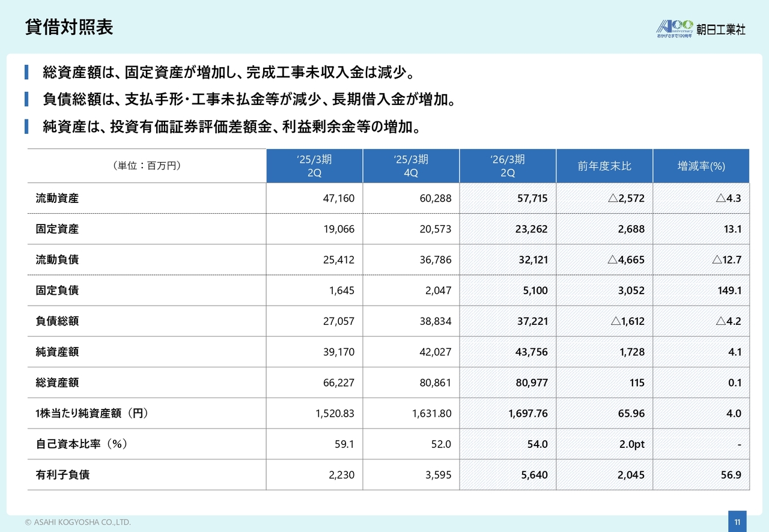
Task: Click the △4,665 current liabilities change
Action: pyautogui.click(x=627, y=260)
